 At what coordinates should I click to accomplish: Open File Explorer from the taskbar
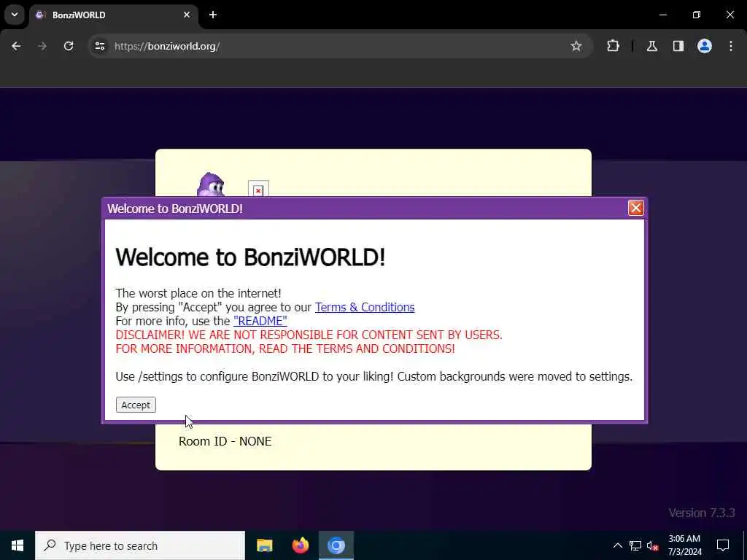click(x=264, y=545)
